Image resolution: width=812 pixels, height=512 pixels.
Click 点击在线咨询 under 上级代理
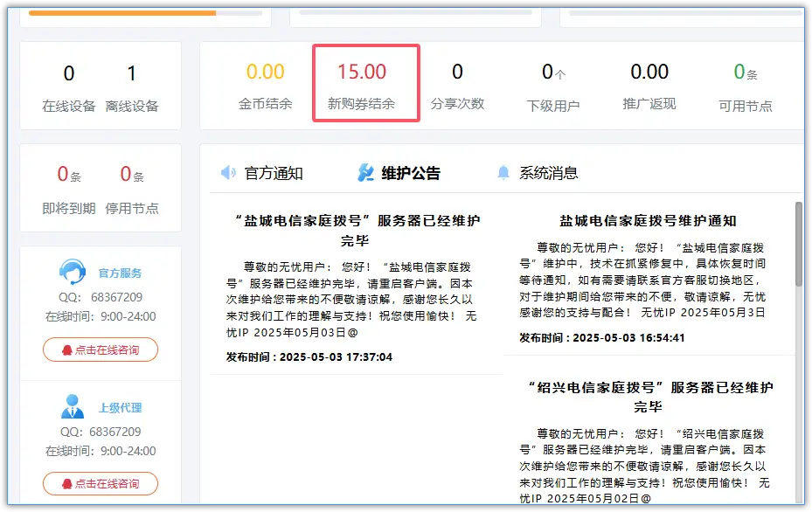(101, 483)
